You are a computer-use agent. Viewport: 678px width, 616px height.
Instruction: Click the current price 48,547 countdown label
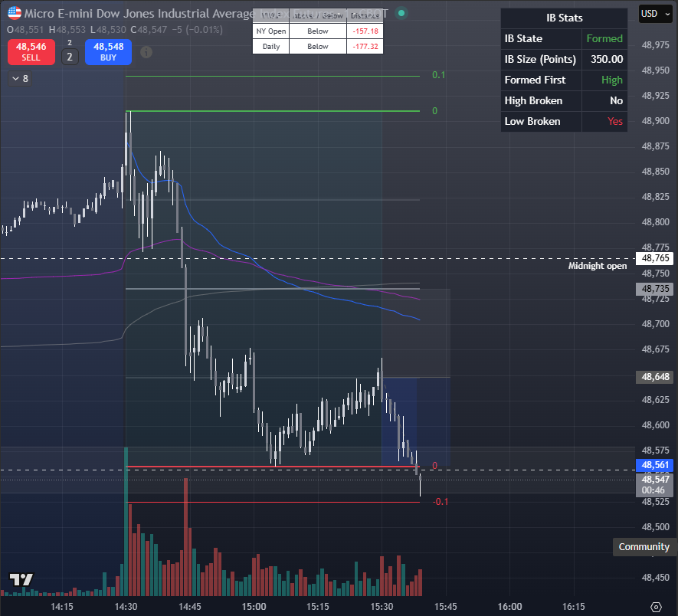pyautogui.click(x=655, y=484)
